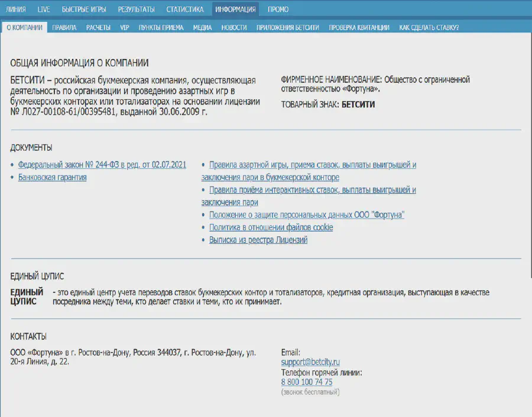This screenshot has width=532, height=417.
Task: Open the ПРАВИЛА submenu item
Action: [x=64, y=27]
